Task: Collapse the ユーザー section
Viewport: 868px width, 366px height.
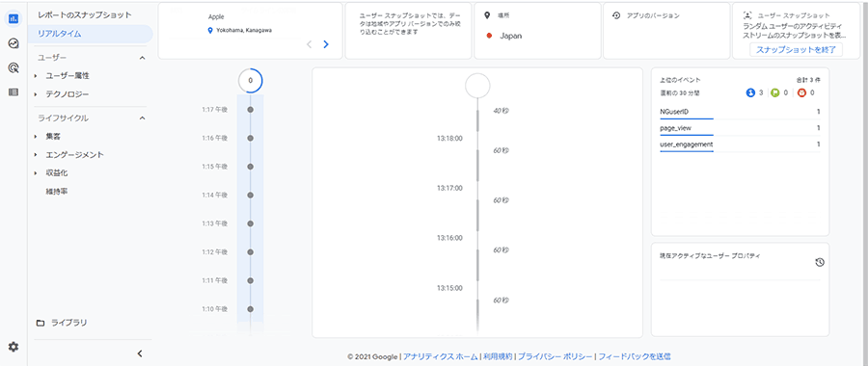Action: click(143, 58)
